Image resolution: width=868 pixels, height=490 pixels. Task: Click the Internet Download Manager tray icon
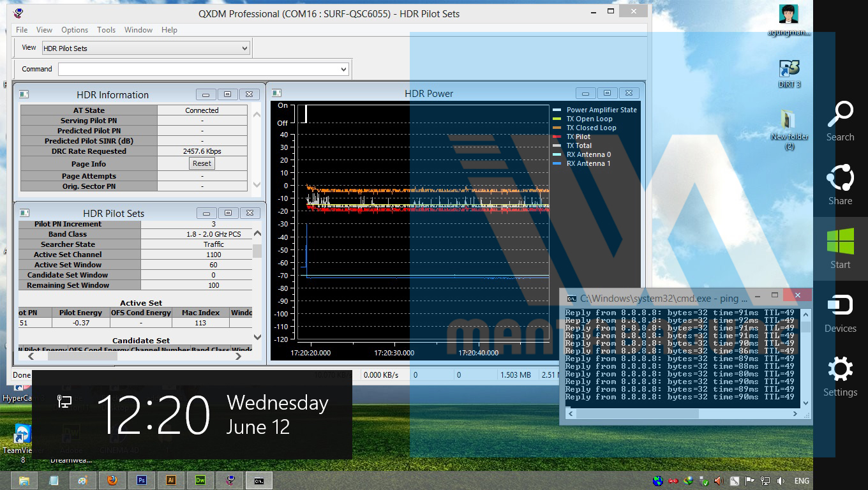pos(688,481)
